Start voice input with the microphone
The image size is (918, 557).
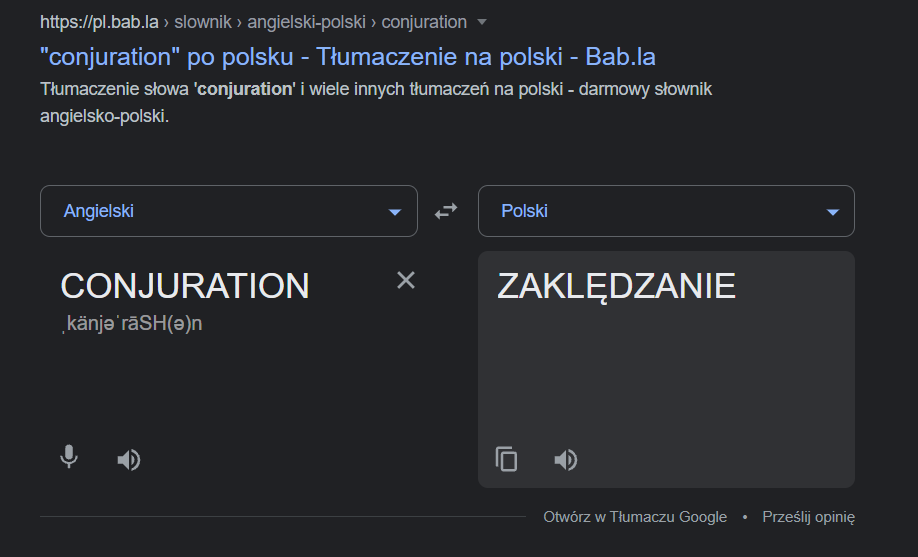pyautogui.click(x=69, y=457)
